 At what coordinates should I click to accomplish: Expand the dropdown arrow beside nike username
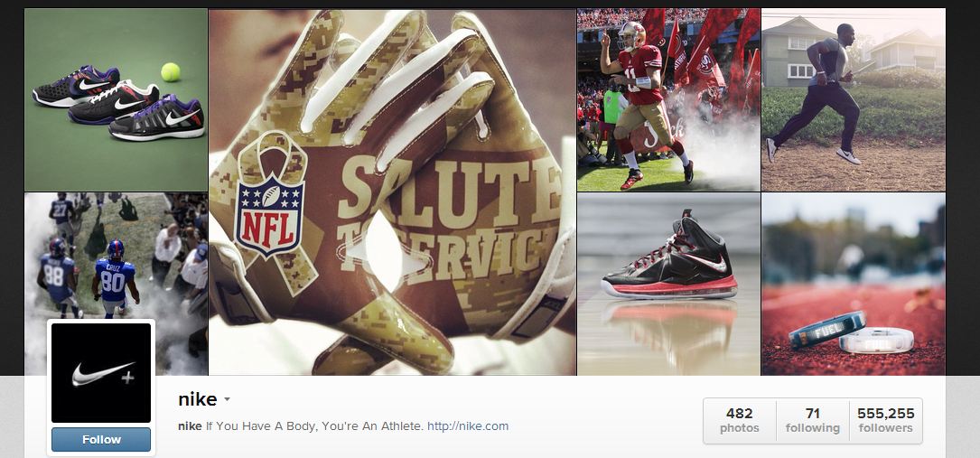(227, 399)
